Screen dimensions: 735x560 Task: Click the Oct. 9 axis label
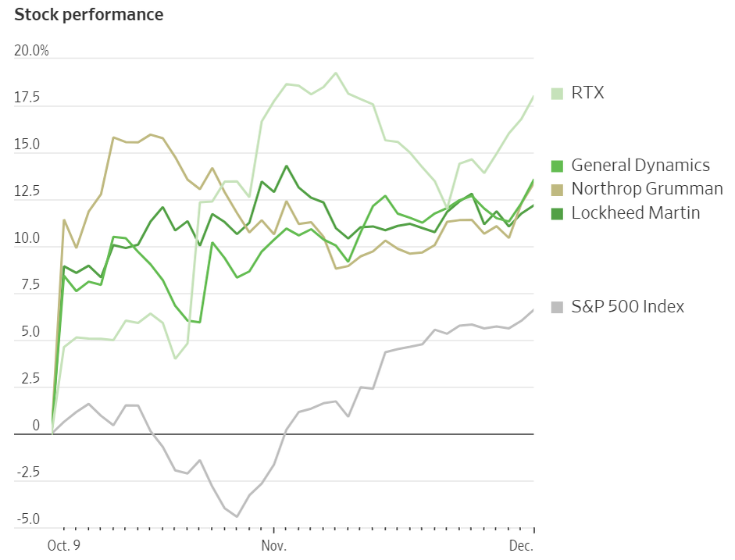tap(64, 545)
